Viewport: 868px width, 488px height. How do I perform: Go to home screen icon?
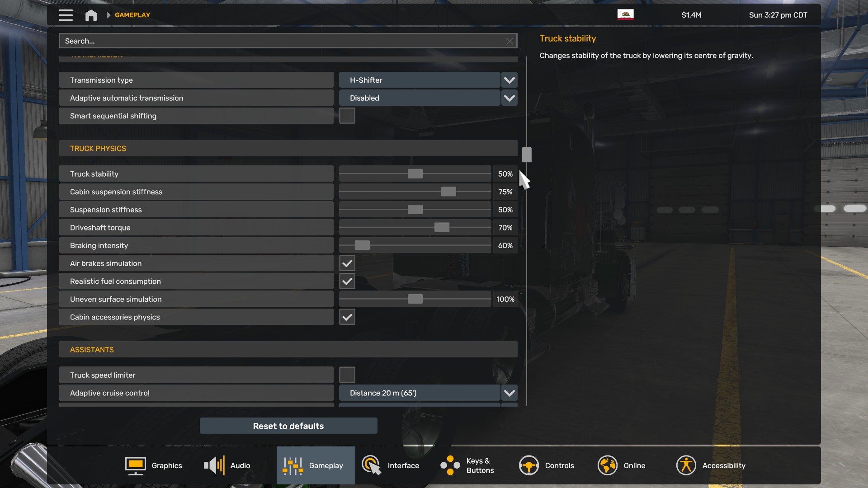coord(91,15)
